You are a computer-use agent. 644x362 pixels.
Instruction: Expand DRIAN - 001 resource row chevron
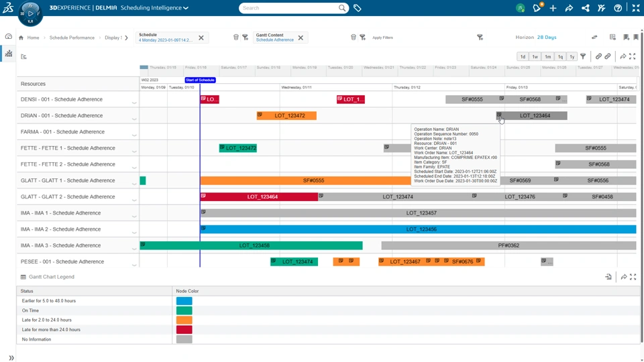click(134, 119)
